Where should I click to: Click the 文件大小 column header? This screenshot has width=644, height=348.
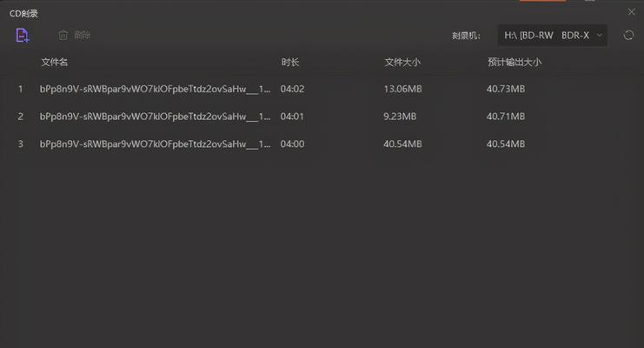[x=402, y=62]
